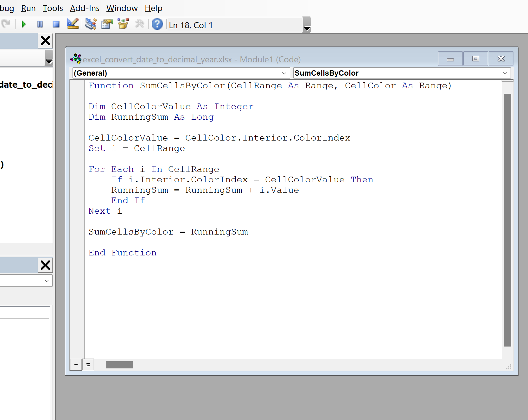Switch to Full Module View toggle
The image size is (528, 420).
click(88, 365)
